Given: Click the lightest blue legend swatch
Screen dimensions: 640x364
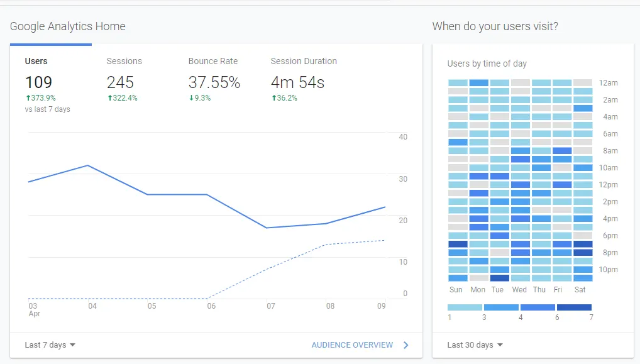Looking at the screenshot, I should coord(465,307).
